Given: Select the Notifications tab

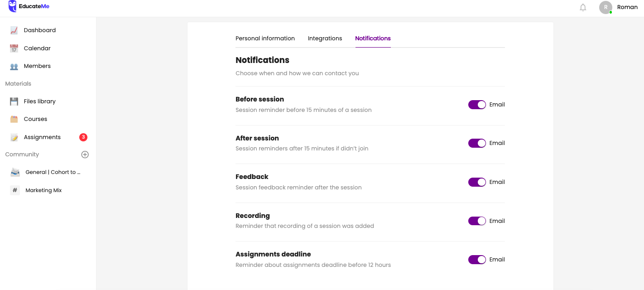Looking at the screenshot, I should coord(373,38).
